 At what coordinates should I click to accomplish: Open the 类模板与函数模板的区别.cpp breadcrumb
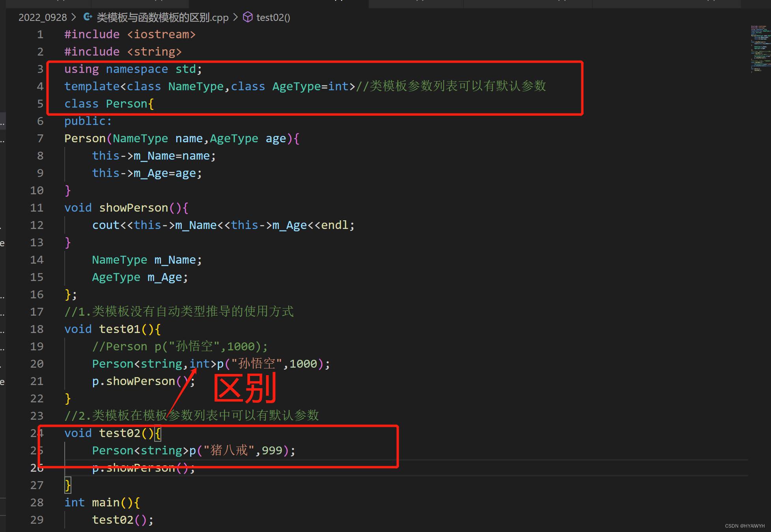click(162, 17)
